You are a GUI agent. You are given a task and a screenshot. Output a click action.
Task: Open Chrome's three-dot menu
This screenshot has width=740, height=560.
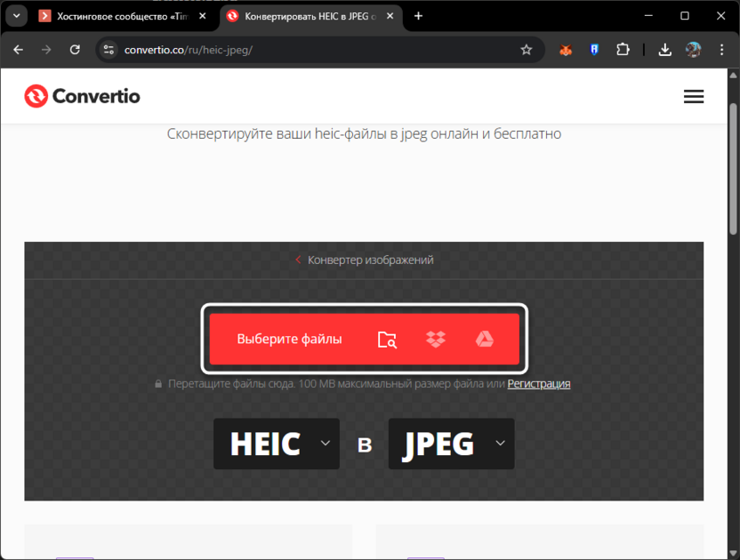pos(723,50)
